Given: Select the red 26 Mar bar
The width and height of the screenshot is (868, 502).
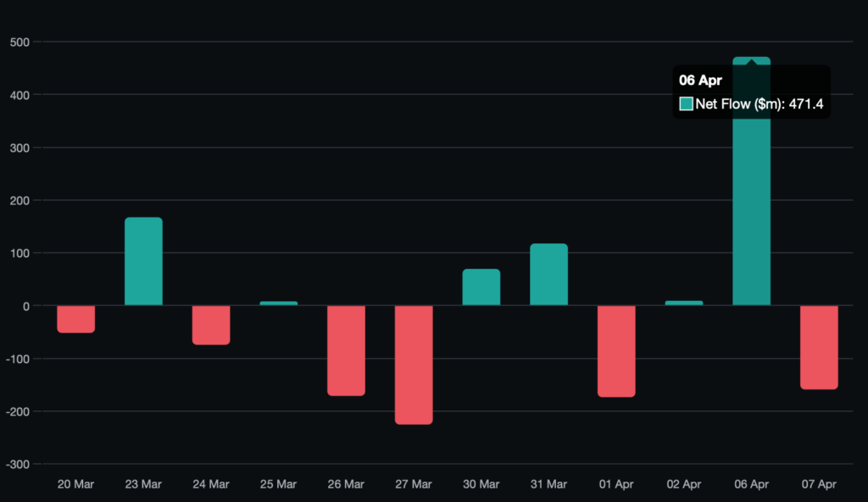Looking at the screenshot, I should [x=346, y=350].
